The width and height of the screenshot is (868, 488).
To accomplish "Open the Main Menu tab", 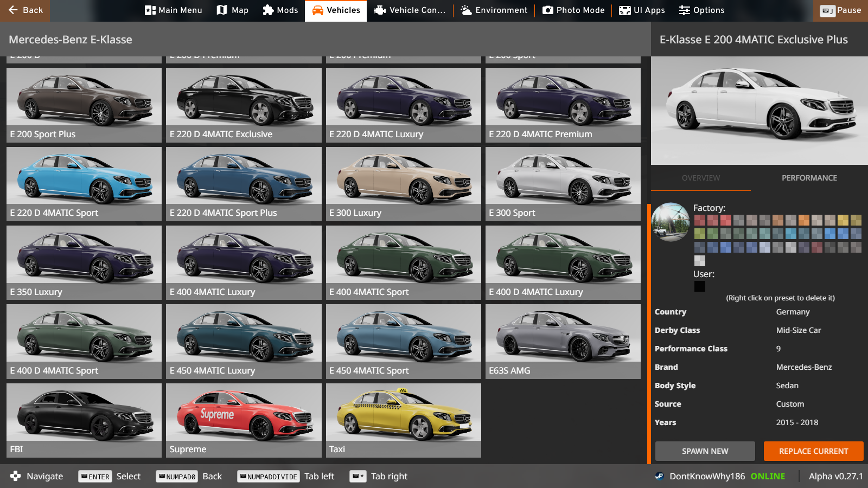I will (x=174, y=10).
